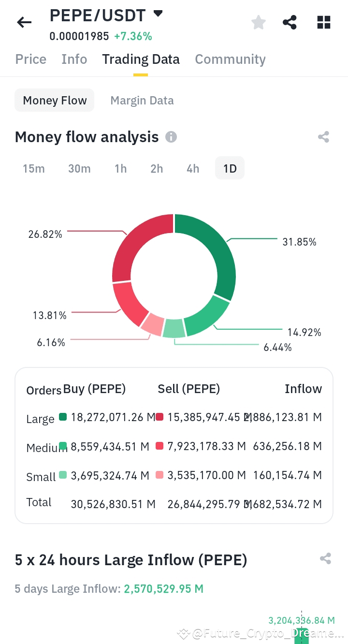Image resolution: width=348 pixels, height=644 pixels.
Task: Open the Info tab
Action: pyautogui.click(x=74, y=59)
